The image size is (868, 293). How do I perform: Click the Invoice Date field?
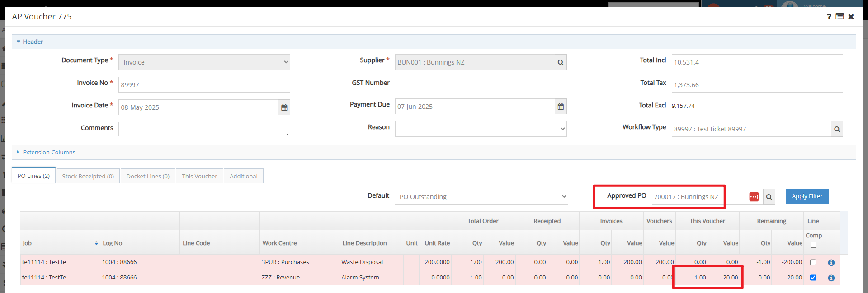coord(198,107)
